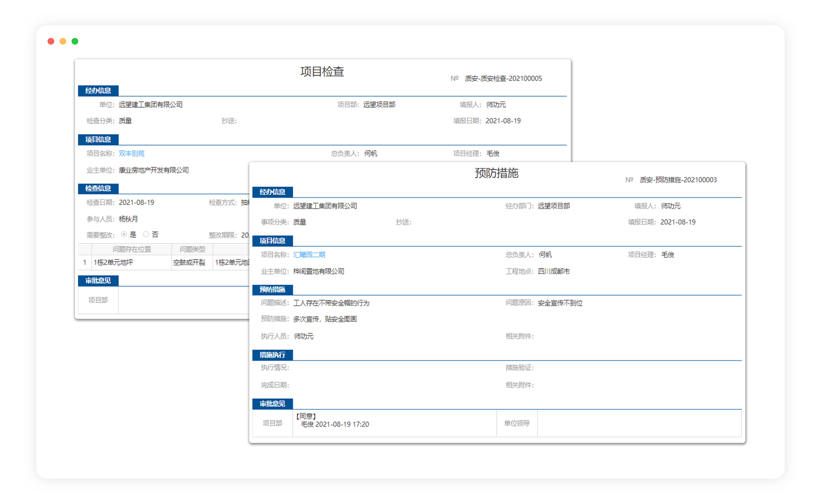Click 审批意见 header in 预防措施 form
821x504 pixels.
272,404
